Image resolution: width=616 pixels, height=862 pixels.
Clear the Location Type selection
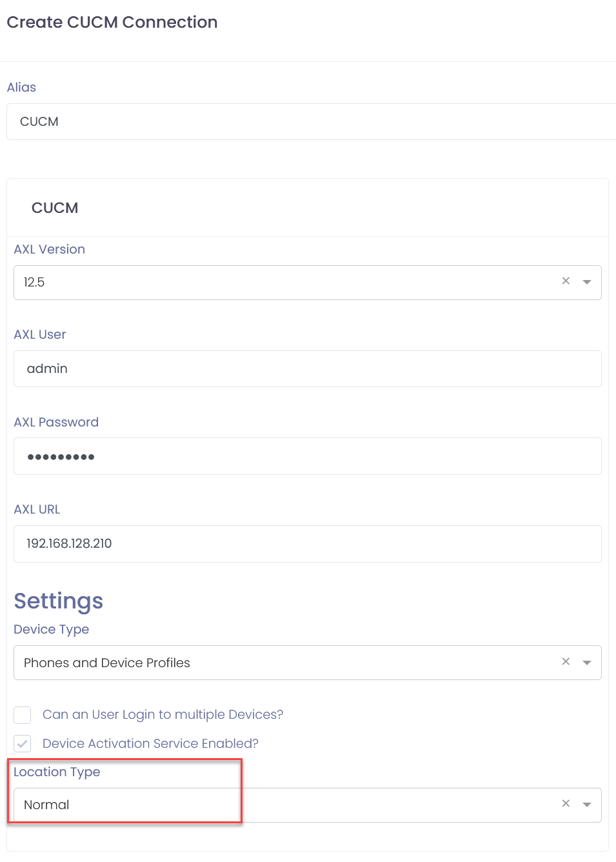pos(566,804)
